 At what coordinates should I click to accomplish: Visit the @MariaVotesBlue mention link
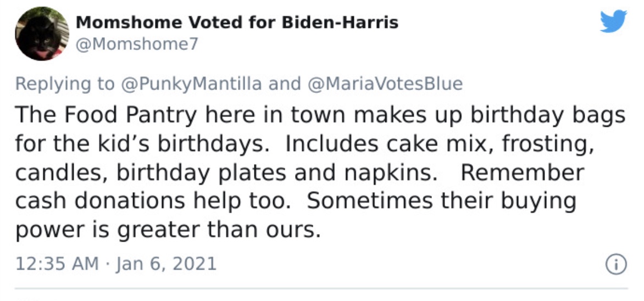385,84
